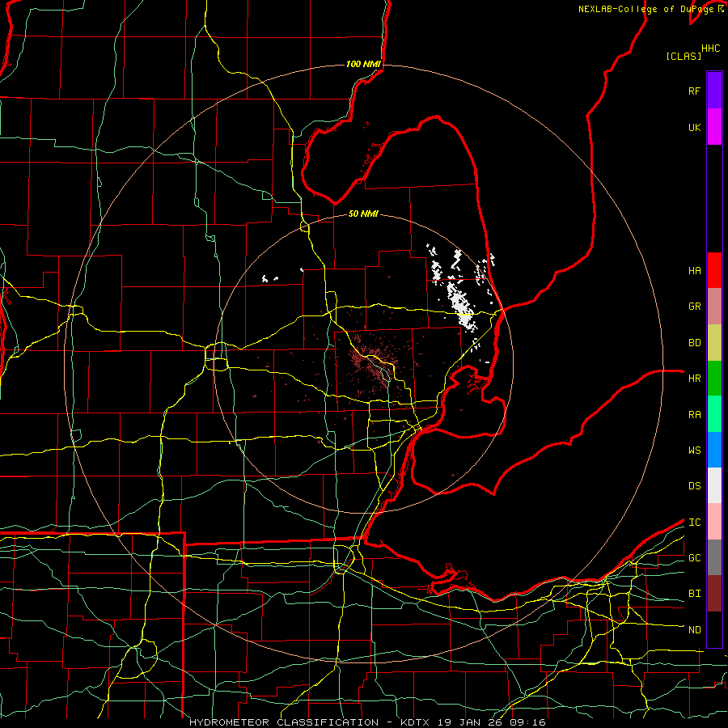Click the 'RF' legend label

tap(694, 91)
